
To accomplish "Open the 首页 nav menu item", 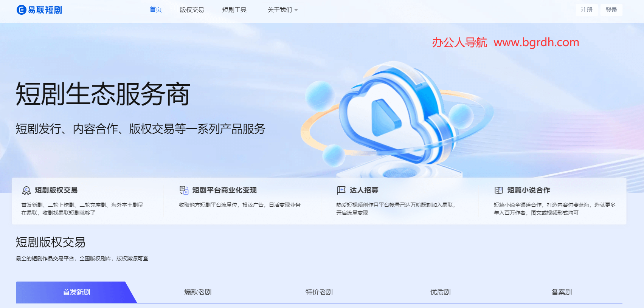I will [156, 10].
